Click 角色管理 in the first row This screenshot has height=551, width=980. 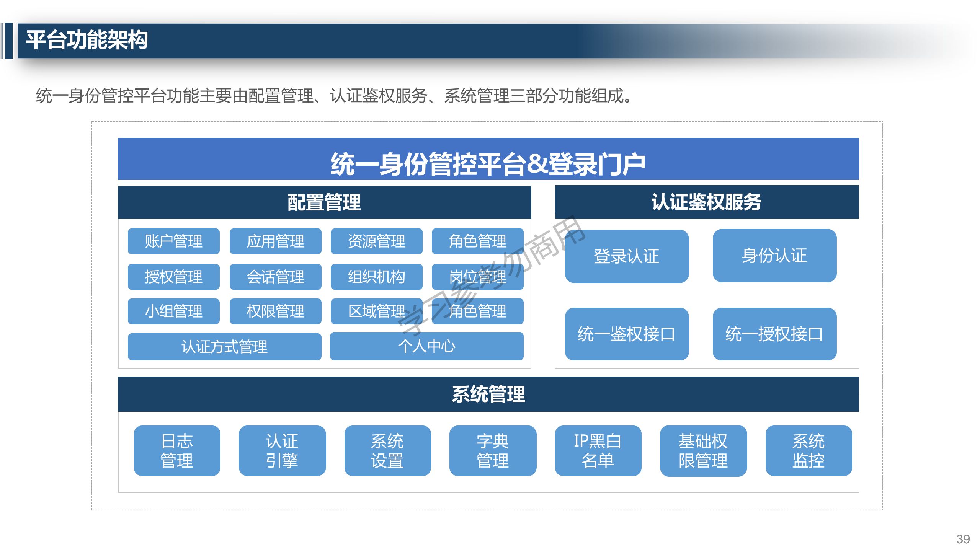[477, 241]
